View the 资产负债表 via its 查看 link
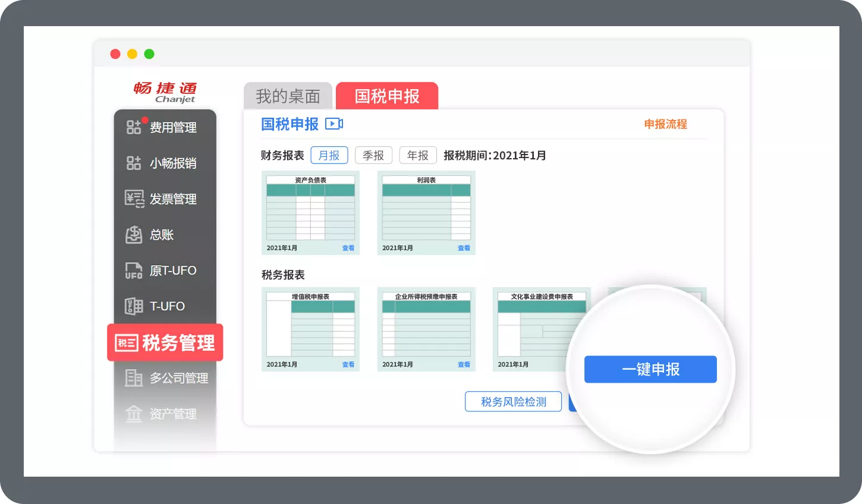 pyautogui.click(x=348, y=247)
